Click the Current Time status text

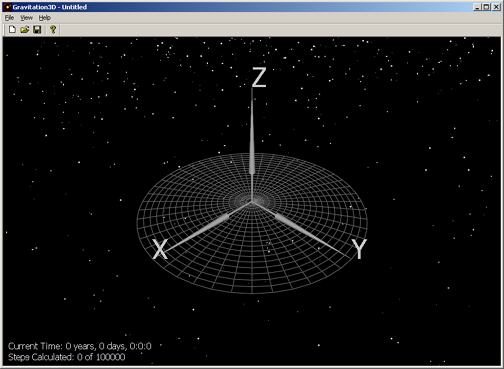[80, 346]
